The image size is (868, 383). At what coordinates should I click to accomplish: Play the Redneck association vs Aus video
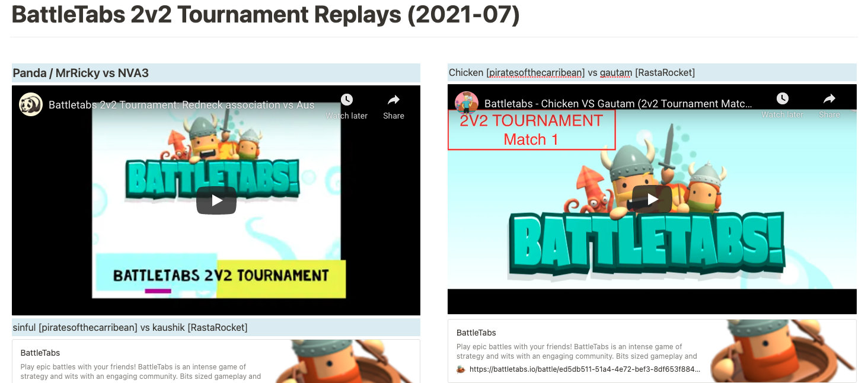pyautogui.click(x=216, y=200)
